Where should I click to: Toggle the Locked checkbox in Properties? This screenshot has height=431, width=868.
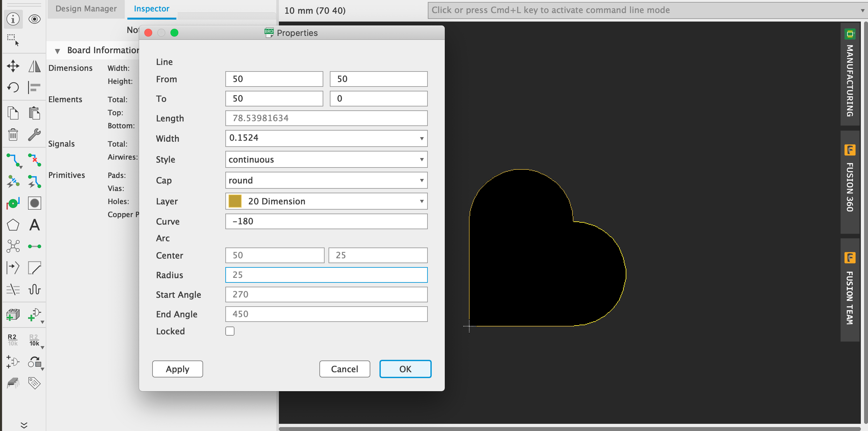230,331
